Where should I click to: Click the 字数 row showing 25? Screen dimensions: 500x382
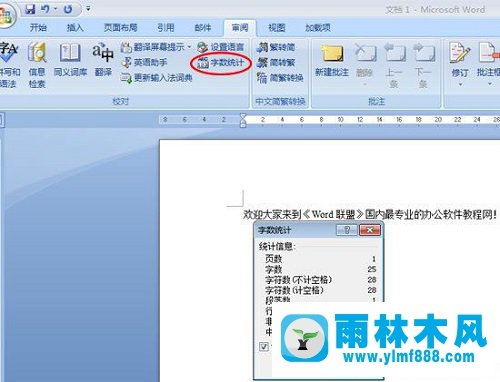321,269
